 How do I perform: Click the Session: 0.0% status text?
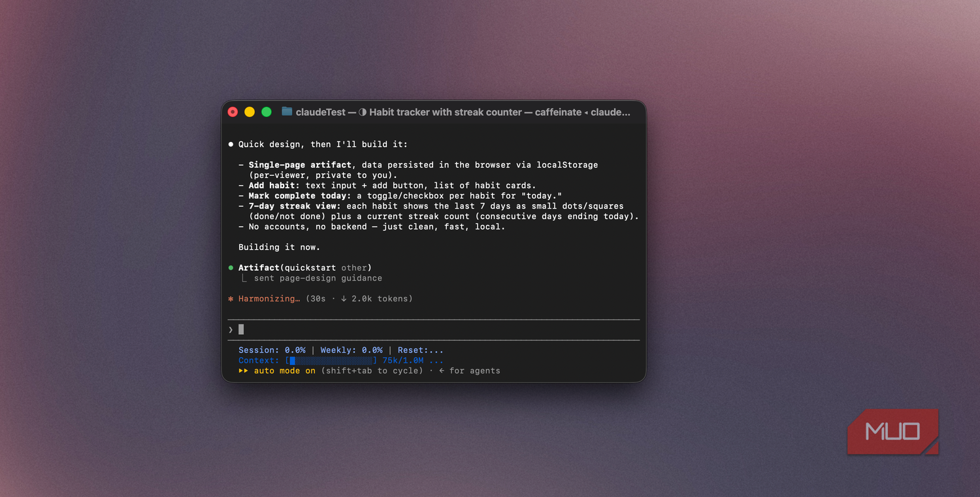pos(272,351)
